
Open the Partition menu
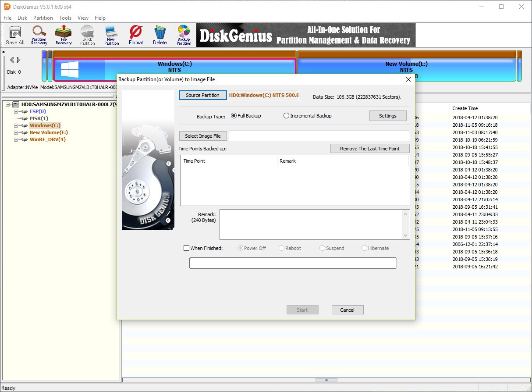pos(43,18)
